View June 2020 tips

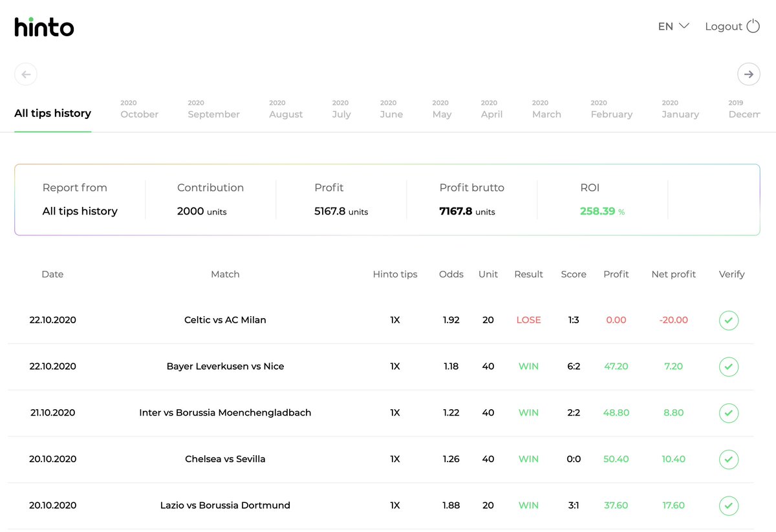tap(391, 109)
